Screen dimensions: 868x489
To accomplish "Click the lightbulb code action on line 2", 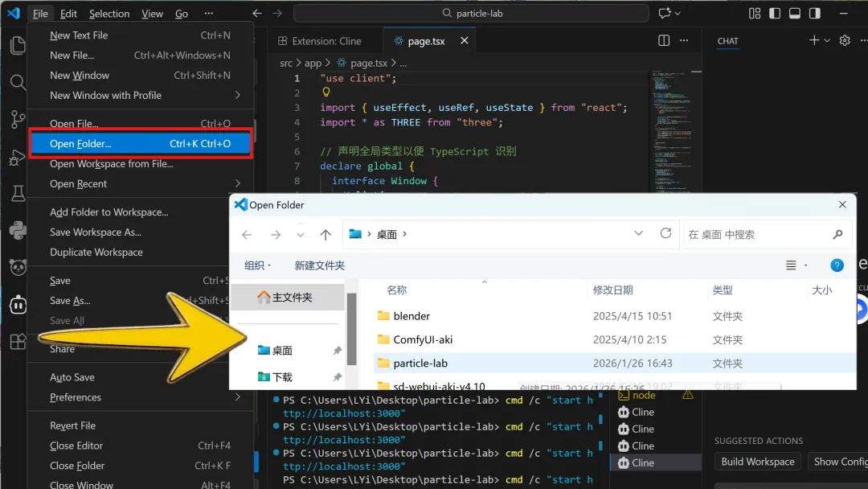I will 326,92.
